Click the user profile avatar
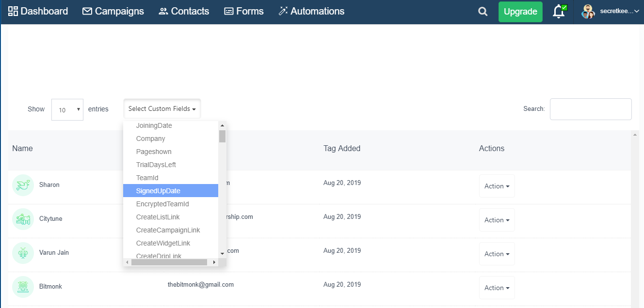The image size is (644, 308). tap(588, 12)
